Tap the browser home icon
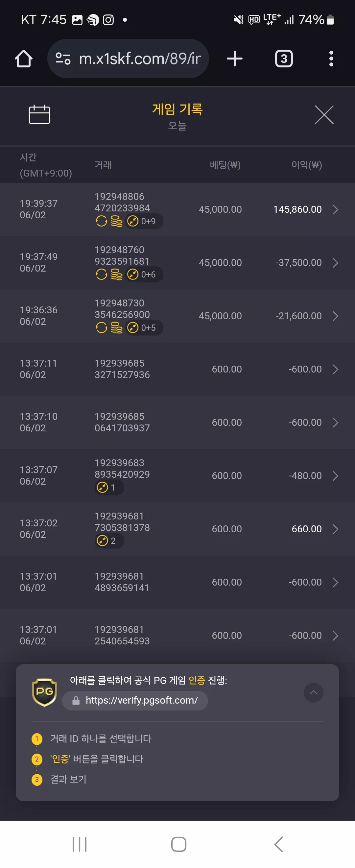The width and height of the screenshot is (355, 868). [x=24, y=59]
